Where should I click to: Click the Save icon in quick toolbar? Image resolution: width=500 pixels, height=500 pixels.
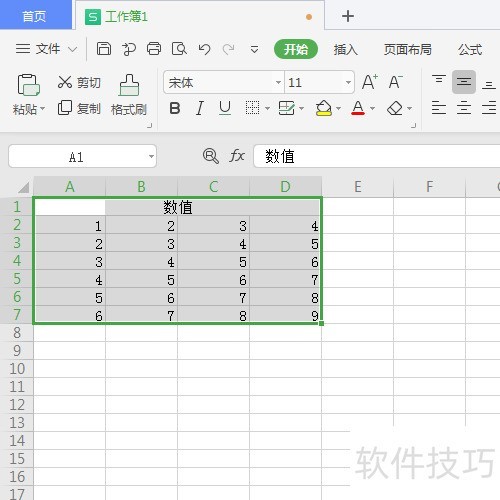tap(104, 49)
